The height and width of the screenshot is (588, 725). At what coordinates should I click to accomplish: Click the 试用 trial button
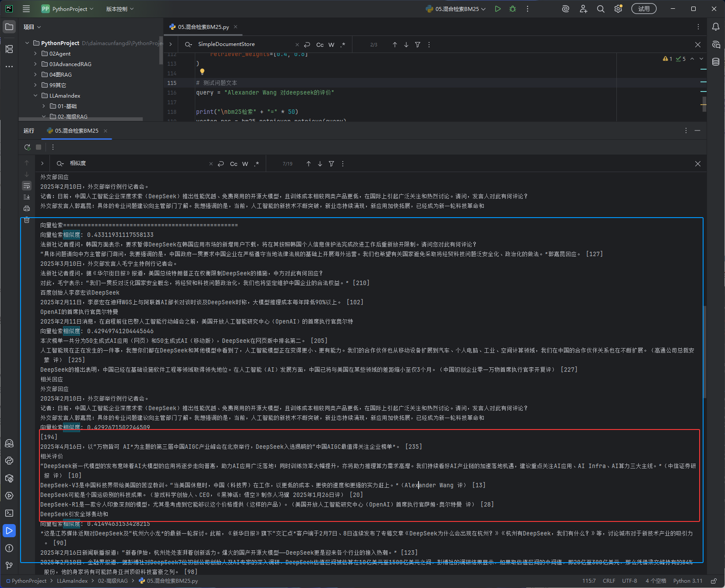coord(644,9)
